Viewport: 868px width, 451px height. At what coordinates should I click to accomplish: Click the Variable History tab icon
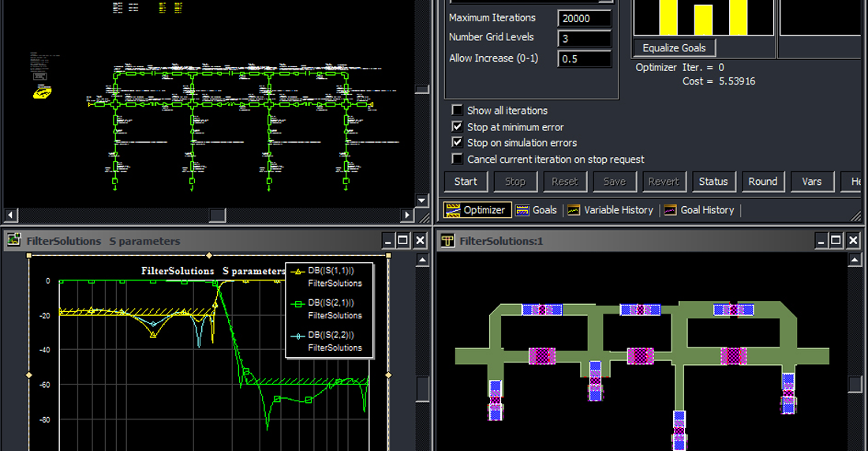pyautogui.click(x=574, y=210)
